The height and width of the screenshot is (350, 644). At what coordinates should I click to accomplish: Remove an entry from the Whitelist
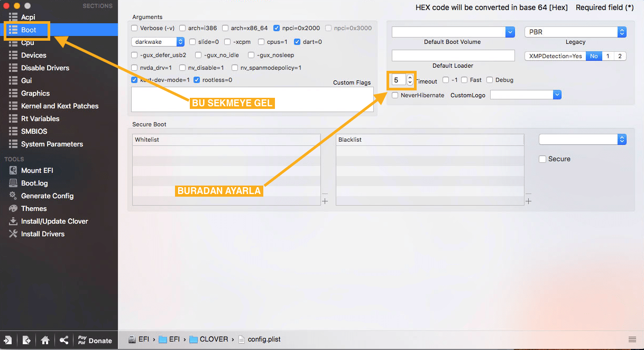[x=325, y=194]
